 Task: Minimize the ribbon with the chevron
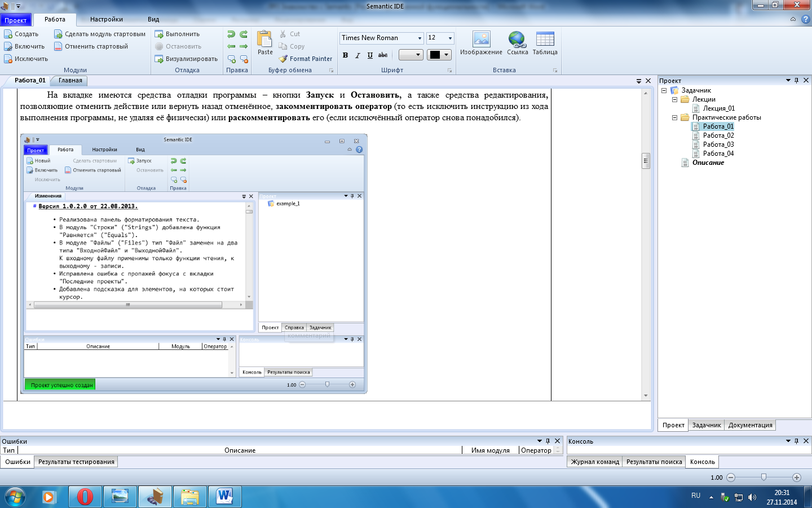coord(793,19)
